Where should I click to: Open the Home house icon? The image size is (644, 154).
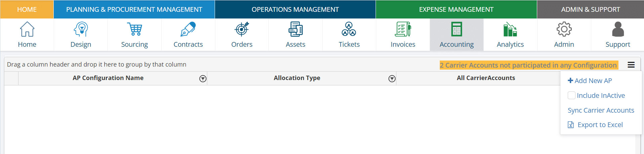coord(27,29)
